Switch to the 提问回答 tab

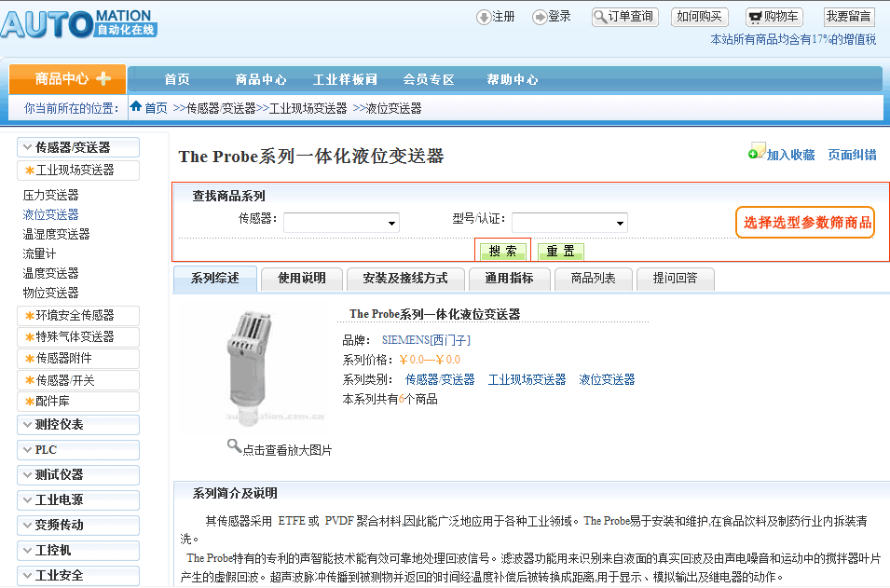tap(676, 279)
